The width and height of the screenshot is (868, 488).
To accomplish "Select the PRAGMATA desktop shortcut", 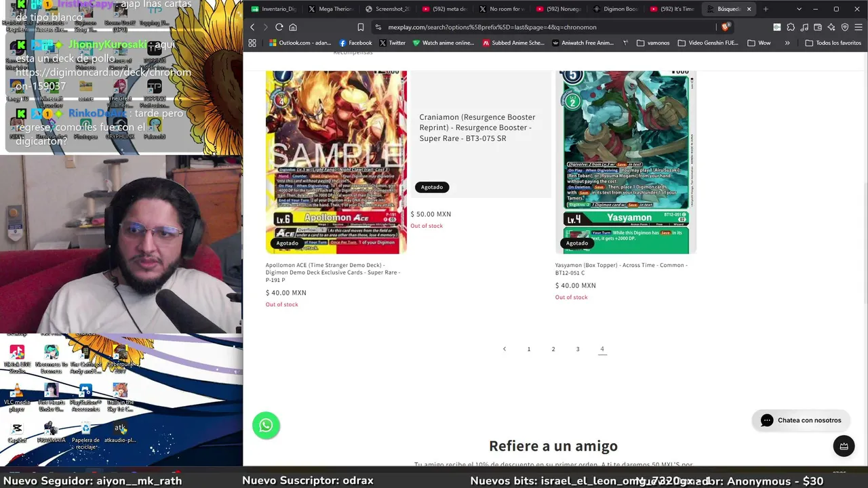I will point(51,432).
